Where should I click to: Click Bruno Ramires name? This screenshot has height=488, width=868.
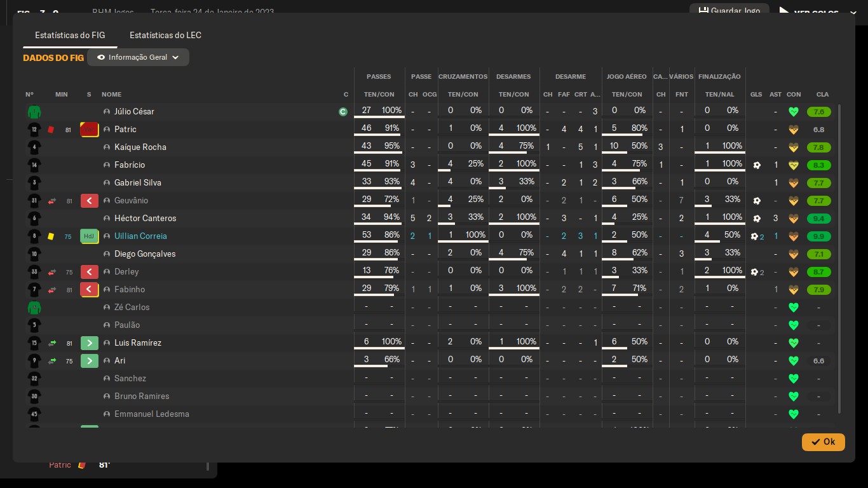click(x=142, y=396)
